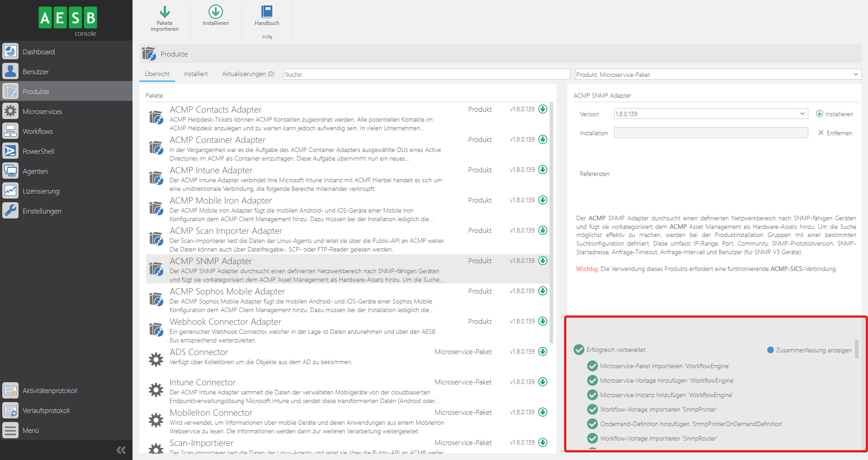Screen dimensions: 868x460
Task: Switch to the Installiert tab
Action: tap(196, 74)
